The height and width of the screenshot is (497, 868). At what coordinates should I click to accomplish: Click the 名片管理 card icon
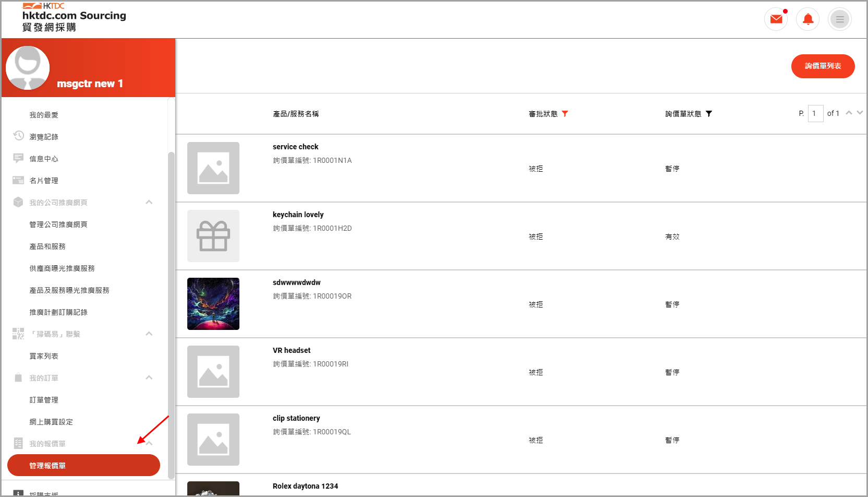click(x=18, y=180)
